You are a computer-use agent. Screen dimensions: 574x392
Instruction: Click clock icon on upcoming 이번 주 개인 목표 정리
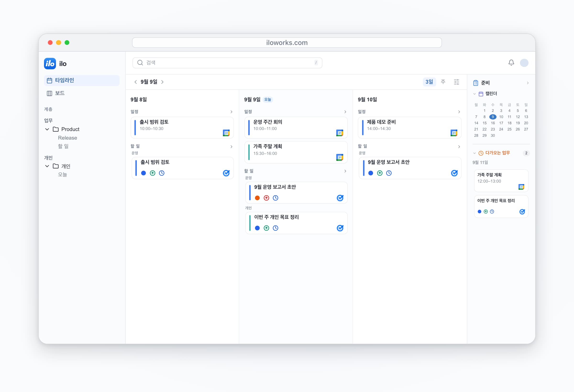492,212
